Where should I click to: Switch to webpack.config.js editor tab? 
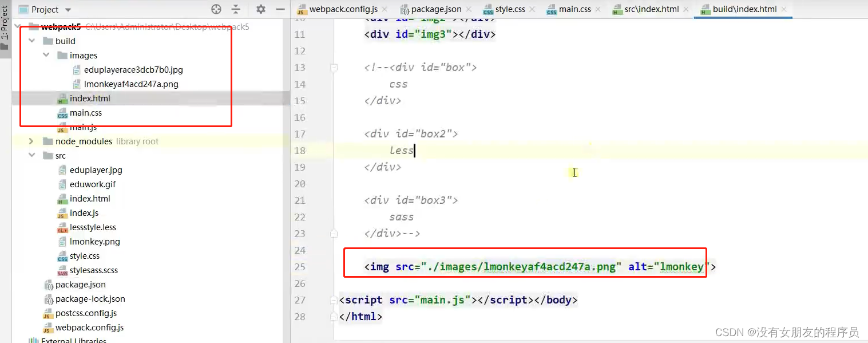[x=343, y=9]
